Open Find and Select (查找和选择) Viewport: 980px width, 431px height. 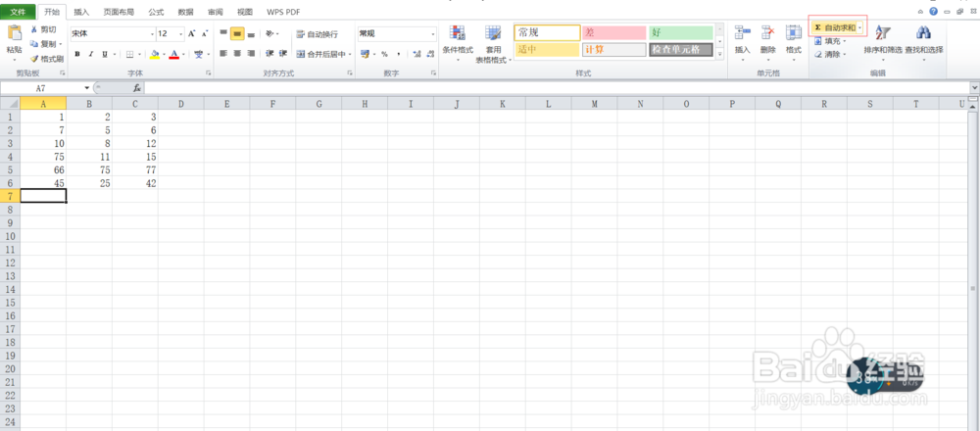pyautogui.click(x=924, y=43)
